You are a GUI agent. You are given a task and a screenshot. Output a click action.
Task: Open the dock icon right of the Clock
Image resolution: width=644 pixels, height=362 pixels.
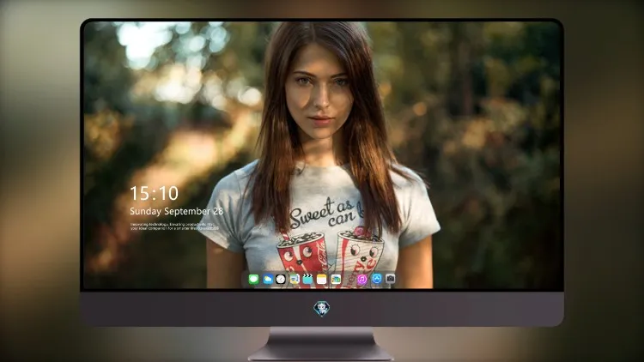[294, 280]
